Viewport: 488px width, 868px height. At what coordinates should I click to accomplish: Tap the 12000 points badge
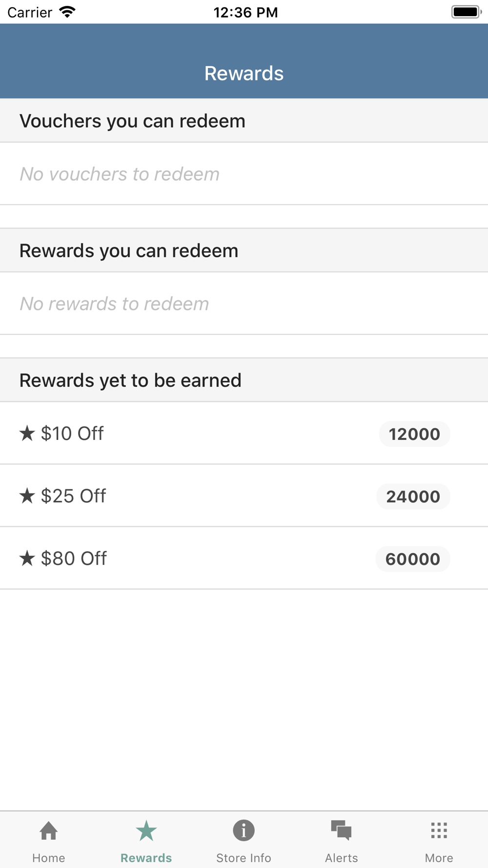click(414, 434)
